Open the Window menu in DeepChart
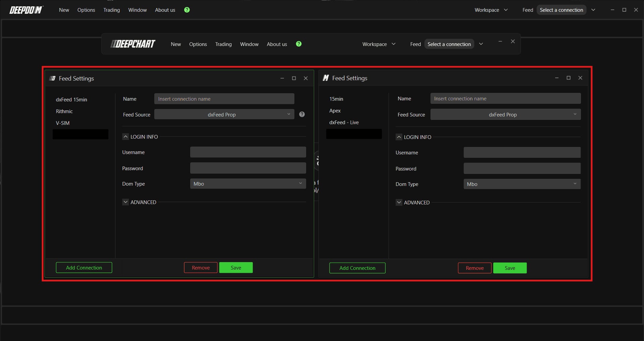 point(249,44)
